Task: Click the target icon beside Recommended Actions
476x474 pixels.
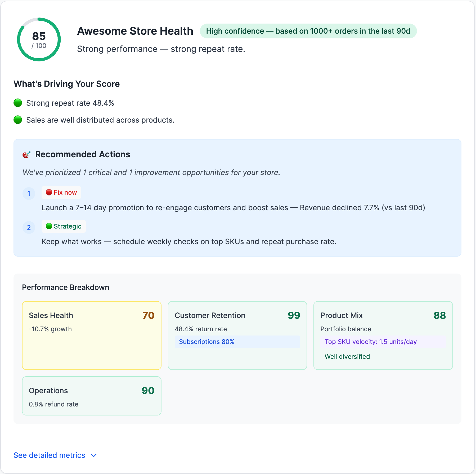Action: (x=26, y=155)
